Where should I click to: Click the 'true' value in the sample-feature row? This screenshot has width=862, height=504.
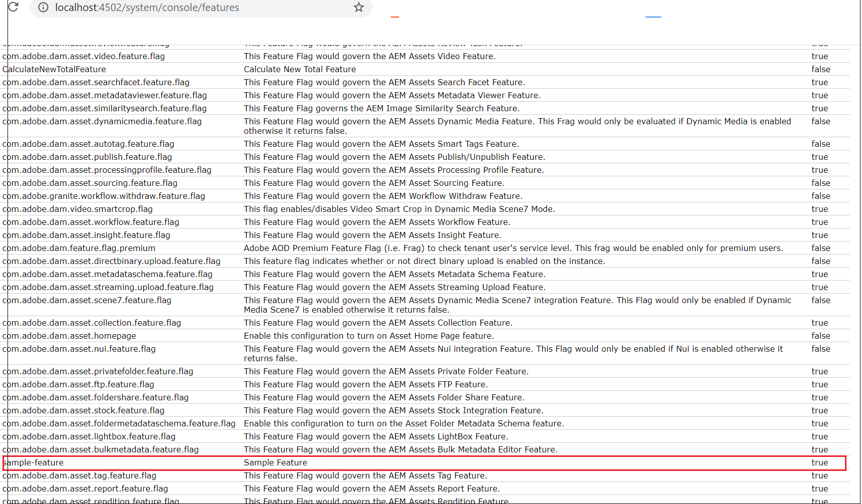[820, 462]
